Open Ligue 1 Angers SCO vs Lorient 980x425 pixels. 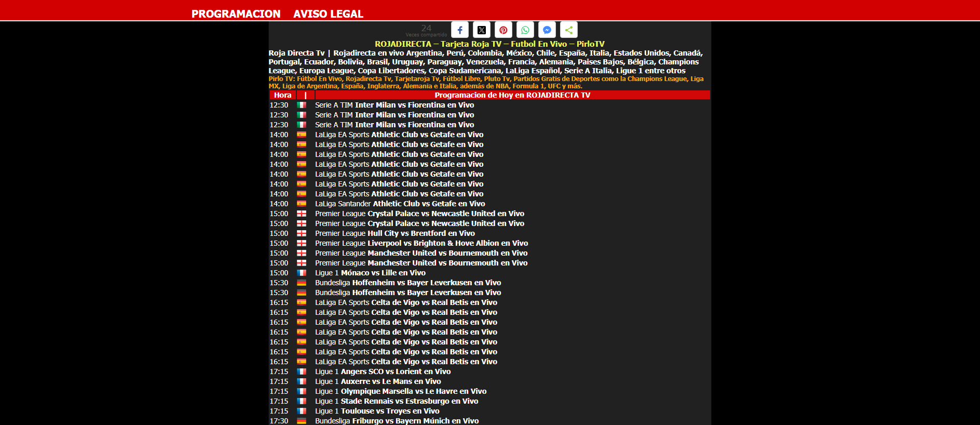pos(383,371)
